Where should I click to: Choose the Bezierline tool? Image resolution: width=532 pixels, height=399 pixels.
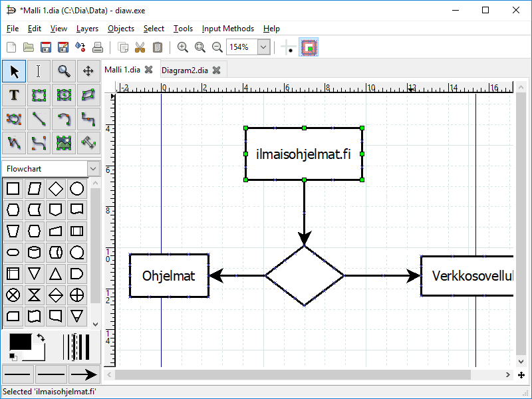click(39, 143)
